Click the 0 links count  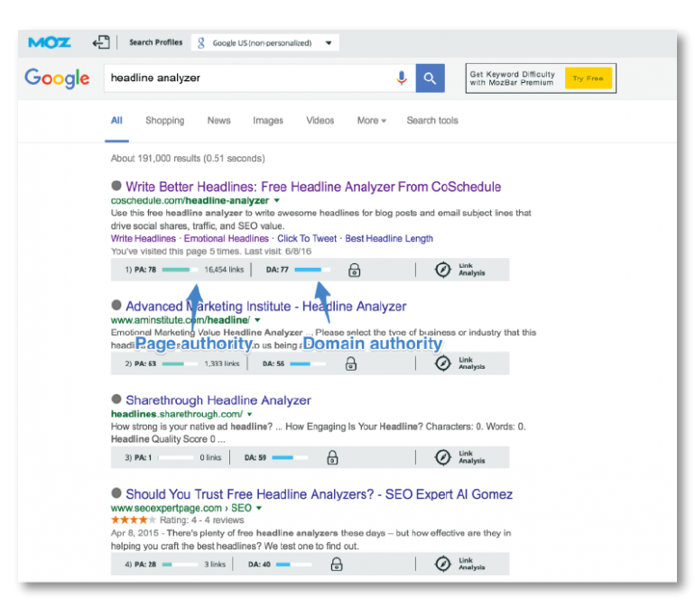pyautogui.click(x=210, y=457)
